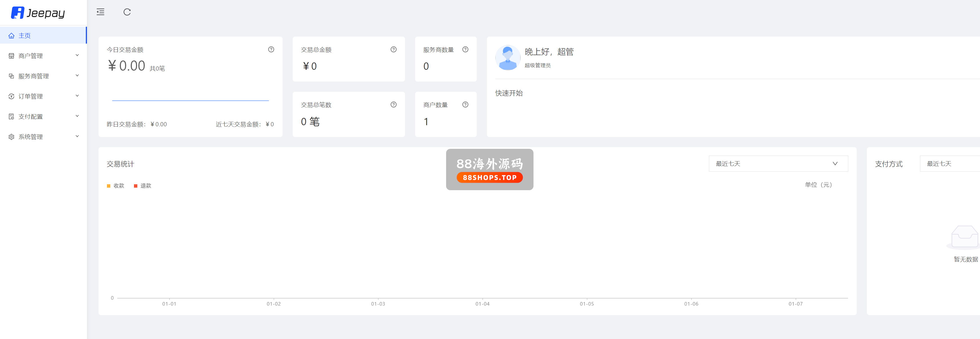Toggle 退款 legend series in chart
Viewport: 980px width, 339px height.
tap(143, 186)
